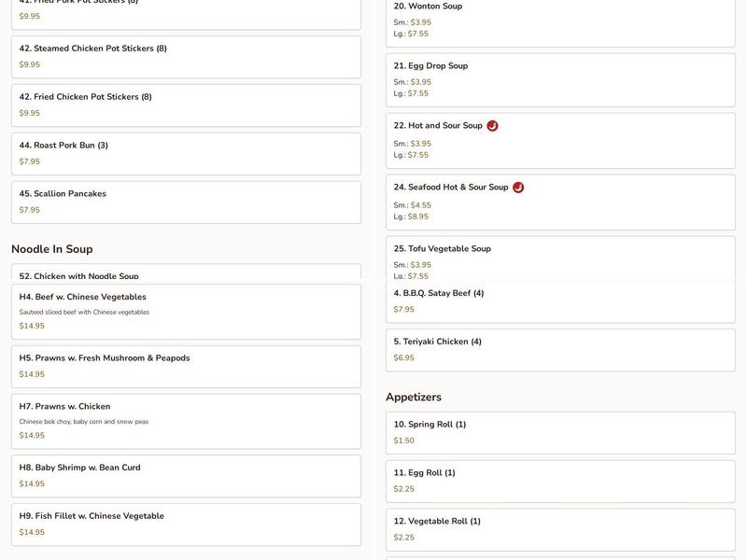The height and width of the screenshot is (560, 747).
Task: Choose 44. Roast Pork Bun item
Action: click(x=186, y=154)
